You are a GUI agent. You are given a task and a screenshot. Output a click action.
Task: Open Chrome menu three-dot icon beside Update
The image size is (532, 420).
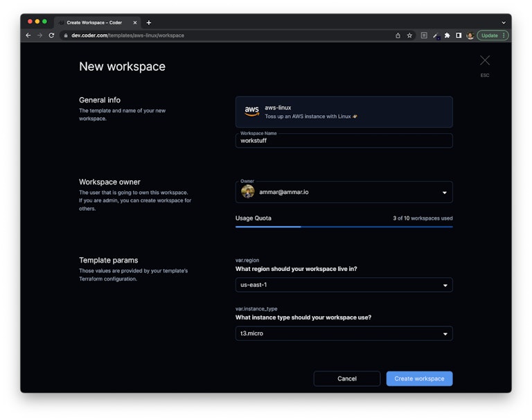tap(504, 35)
